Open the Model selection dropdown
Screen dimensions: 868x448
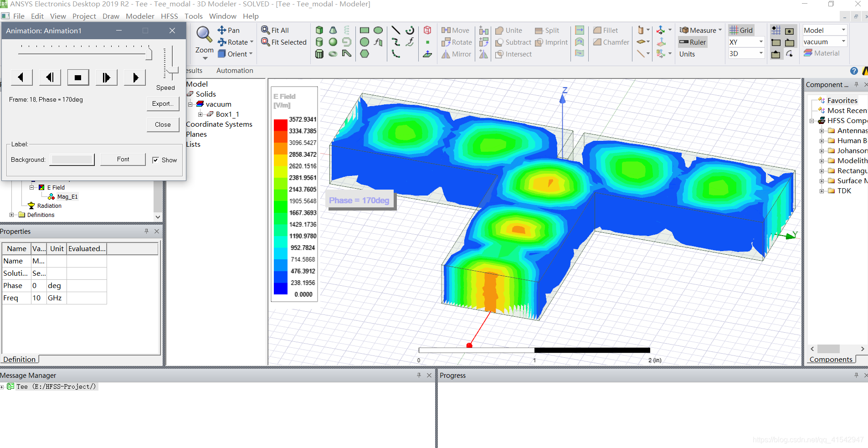point(843,30)
